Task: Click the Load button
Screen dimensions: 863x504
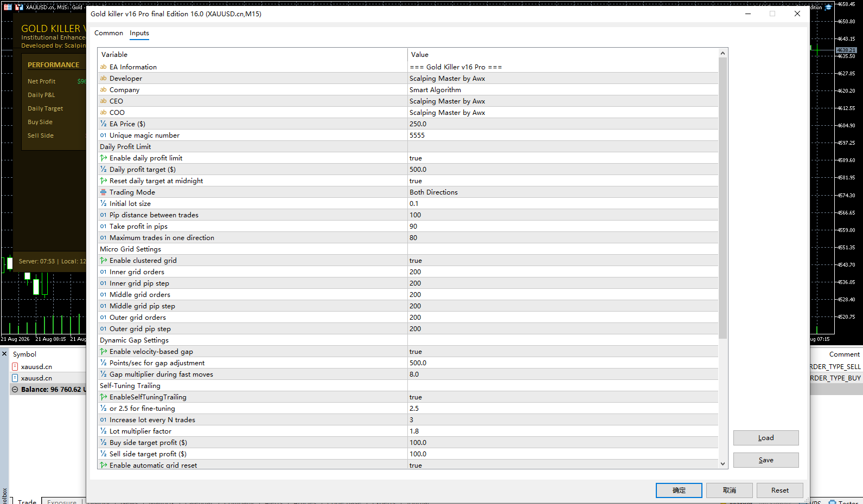Action: tap(766, 438)
